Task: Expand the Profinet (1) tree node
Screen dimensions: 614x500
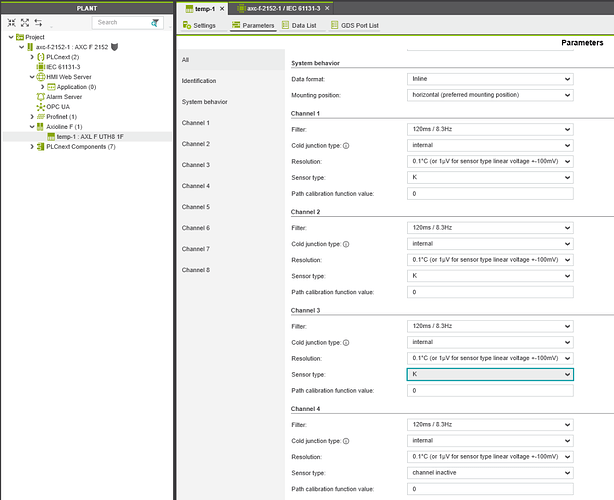Action: point(31,117)
